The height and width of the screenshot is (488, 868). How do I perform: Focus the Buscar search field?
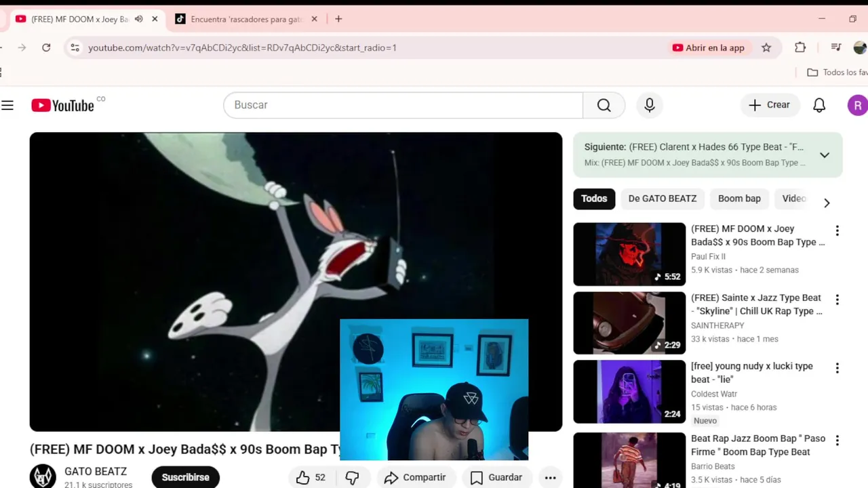point(403,105)
